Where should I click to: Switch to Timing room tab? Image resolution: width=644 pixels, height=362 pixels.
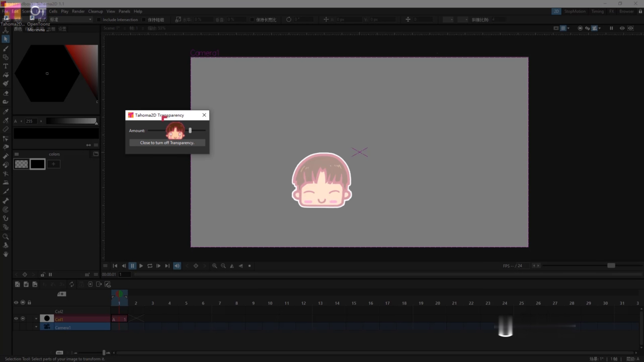[x=597, y=11]
